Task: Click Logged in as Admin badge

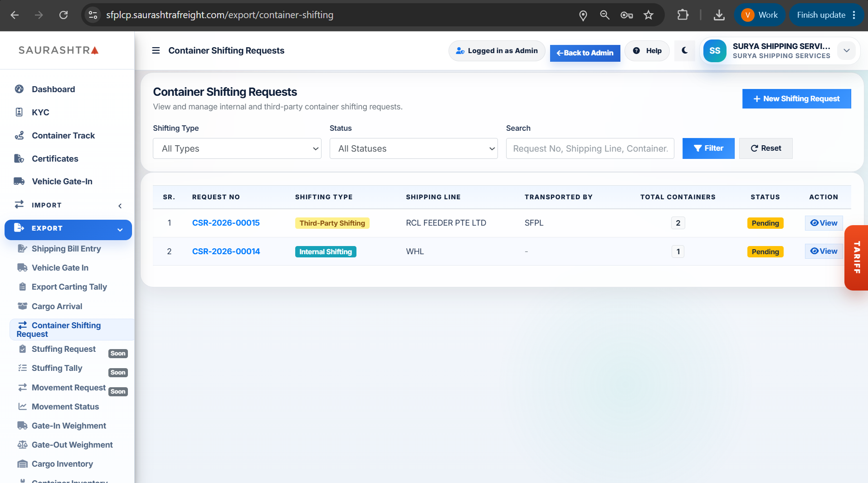Action: [x=497, y=51]
